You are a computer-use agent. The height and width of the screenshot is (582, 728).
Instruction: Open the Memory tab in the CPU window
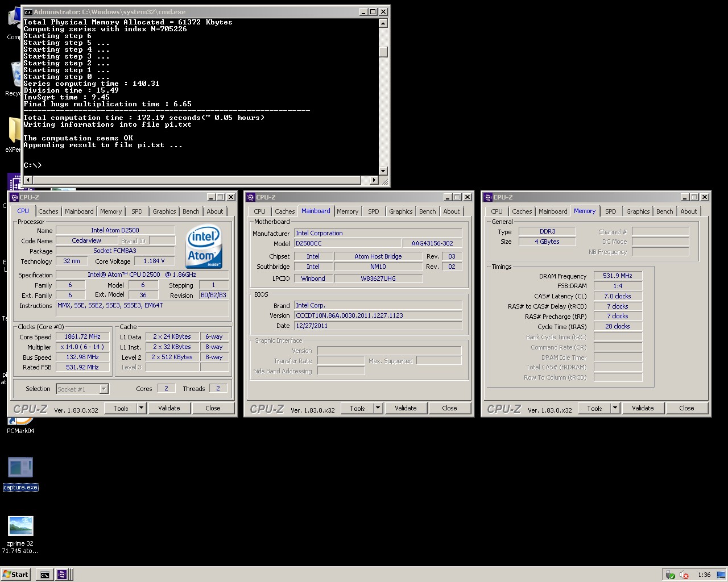[x=111, y=211]
